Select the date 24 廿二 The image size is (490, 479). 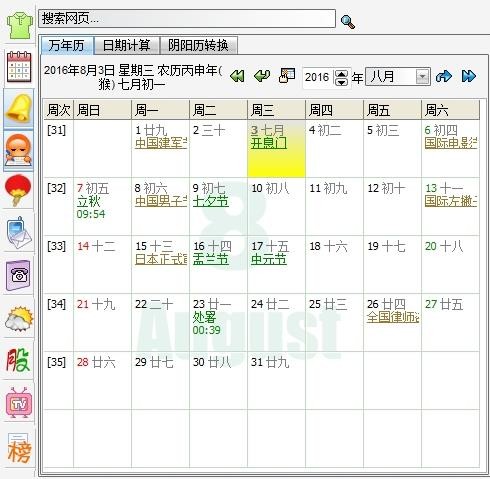[x=276, y=323]
